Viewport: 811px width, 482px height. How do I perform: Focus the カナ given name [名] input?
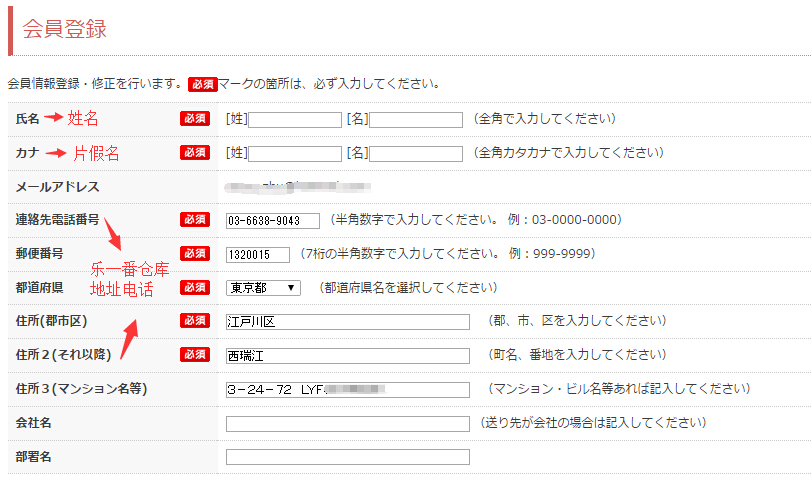click(x=415, y=154)
